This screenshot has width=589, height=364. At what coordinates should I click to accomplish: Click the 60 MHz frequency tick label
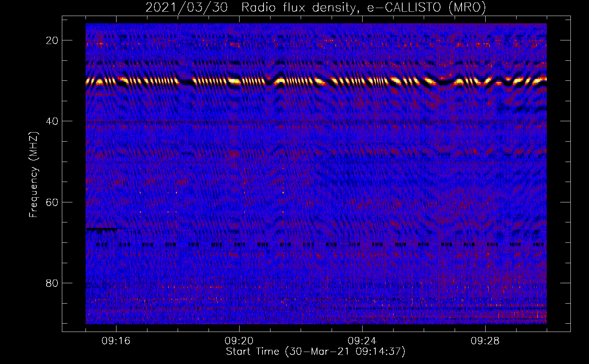52,202
